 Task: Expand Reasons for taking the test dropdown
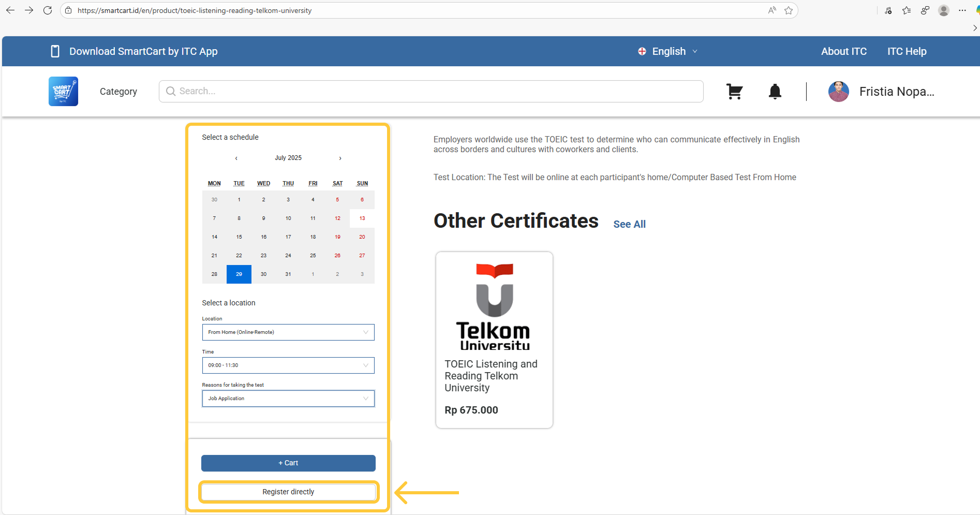tap(288, 399)
